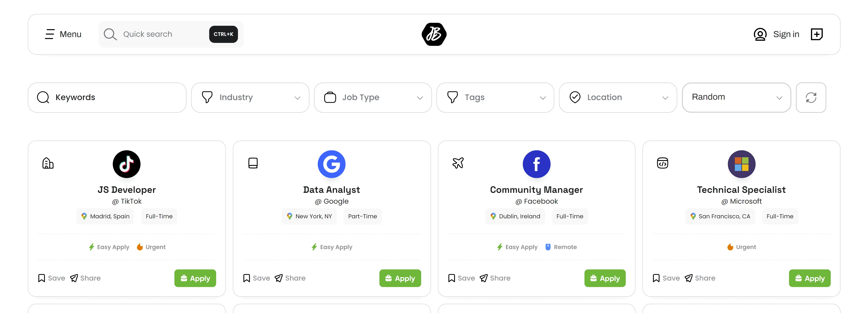868x313 pixels.
Task: Click the Facebook company logo
Action: point(536,164)
